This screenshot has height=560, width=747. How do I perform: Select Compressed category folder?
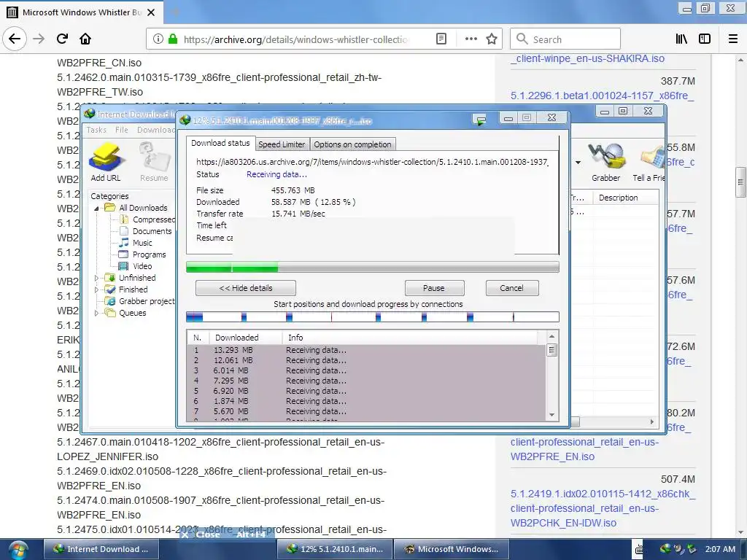point(147,219)
